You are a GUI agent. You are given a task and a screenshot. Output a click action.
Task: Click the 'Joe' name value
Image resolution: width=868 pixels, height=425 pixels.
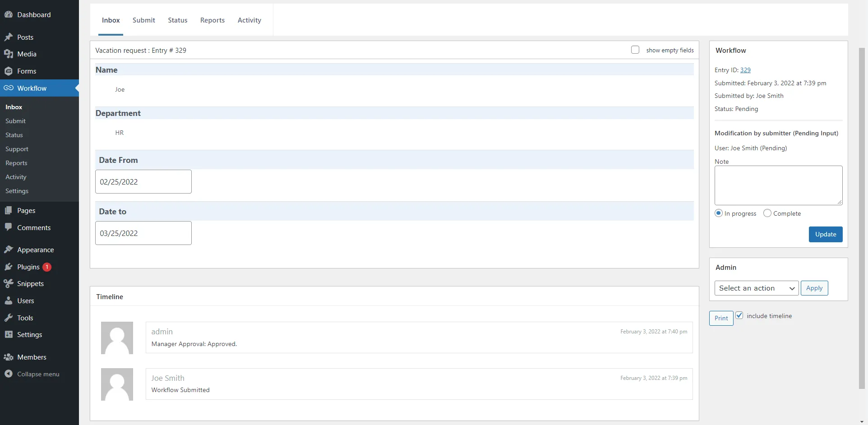coord(120,89)
